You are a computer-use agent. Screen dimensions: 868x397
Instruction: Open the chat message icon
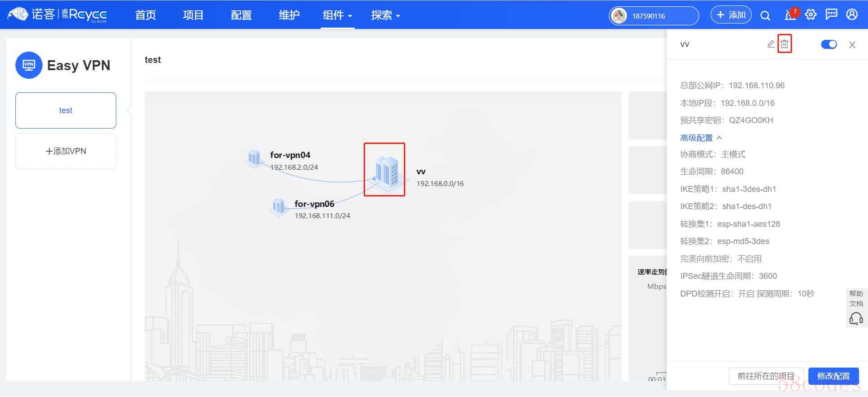[831, 15]
